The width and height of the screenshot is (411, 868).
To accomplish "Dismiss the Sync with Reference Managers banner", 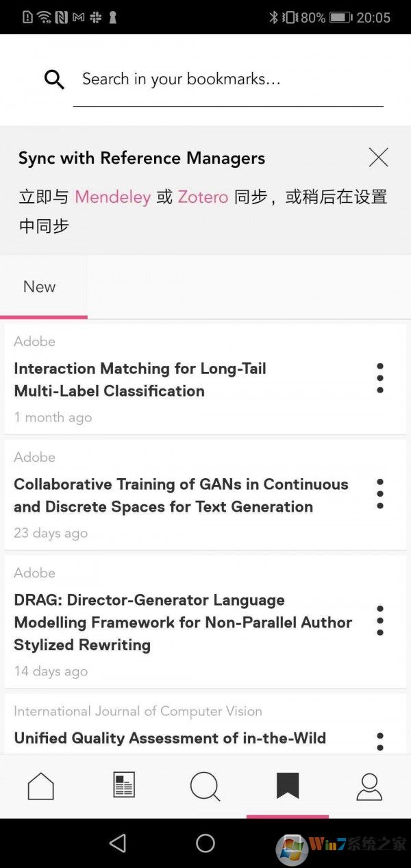I will tap(378, 157).
